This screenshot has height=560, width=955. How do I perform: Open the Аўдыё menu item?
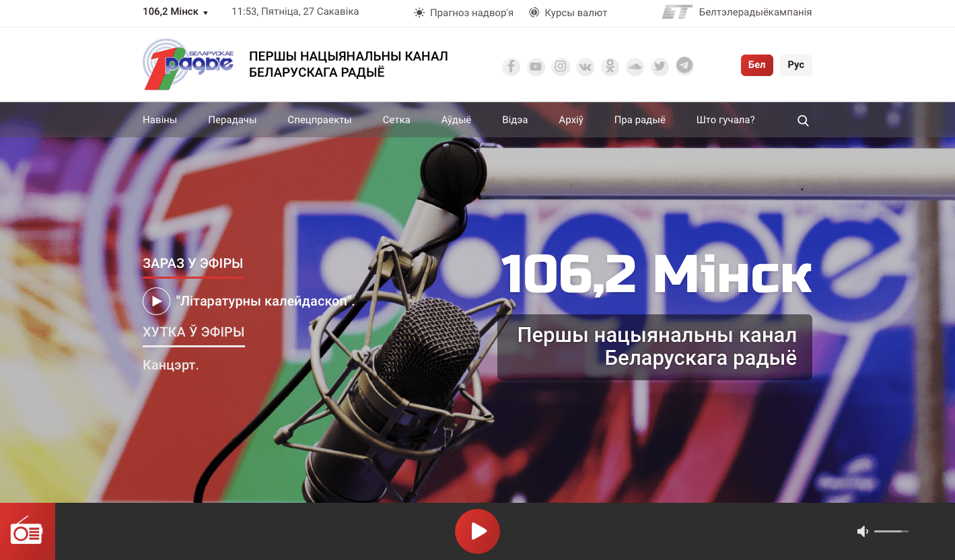456,120
